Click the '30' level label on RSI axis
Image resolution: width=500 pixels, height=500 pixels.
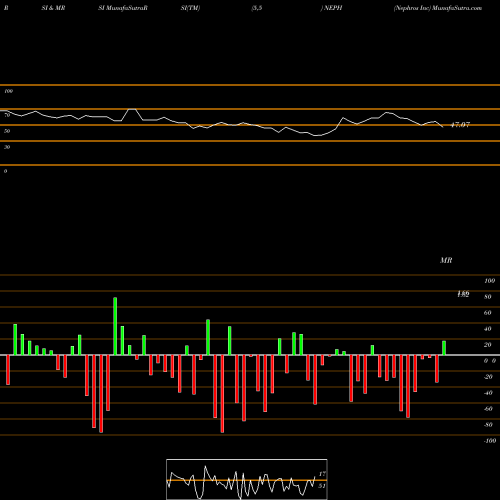(x=7, y=147)
